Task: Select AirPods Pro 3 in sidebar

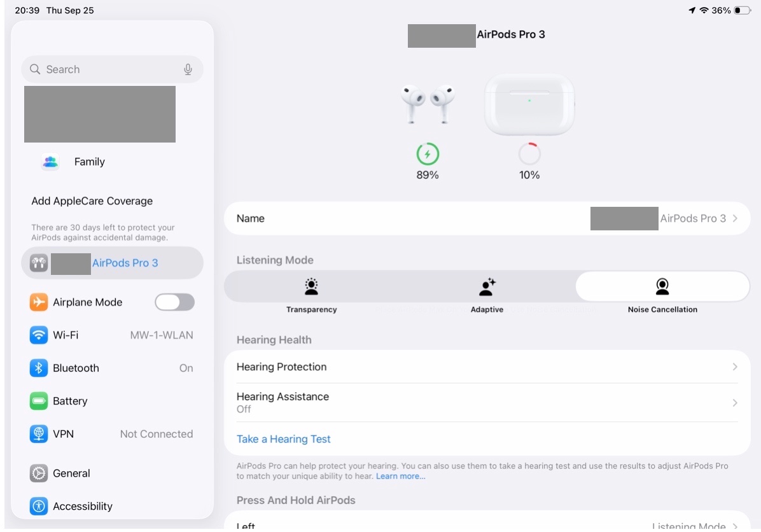Action: pyautogui.click(x=112, y=263)
